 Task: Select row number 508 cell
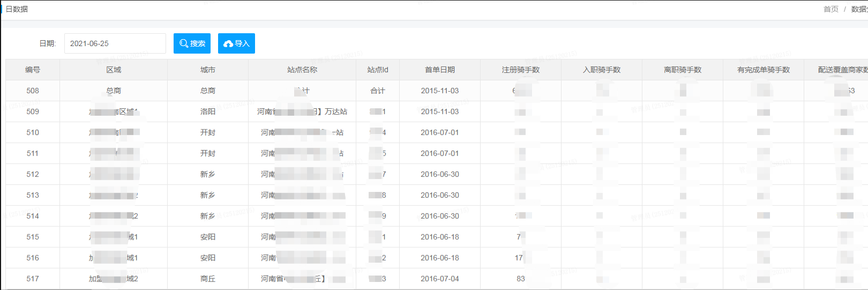[33, 91]
